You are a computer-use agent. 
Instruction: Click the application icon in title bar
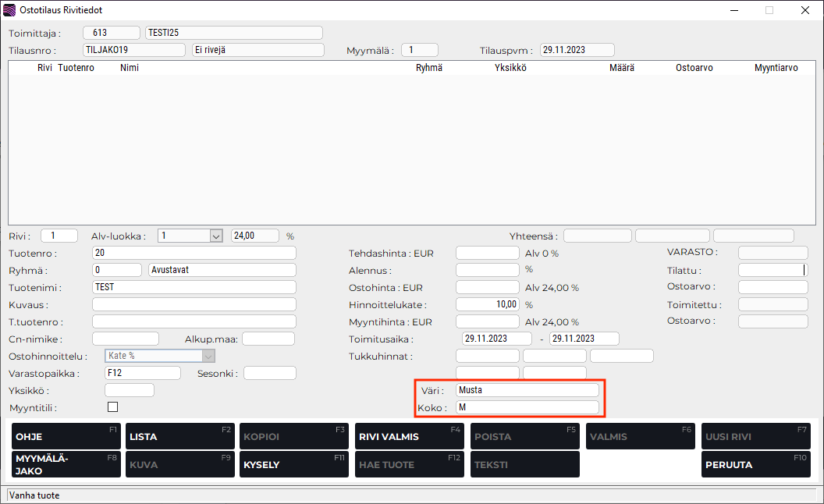point(9,10)
